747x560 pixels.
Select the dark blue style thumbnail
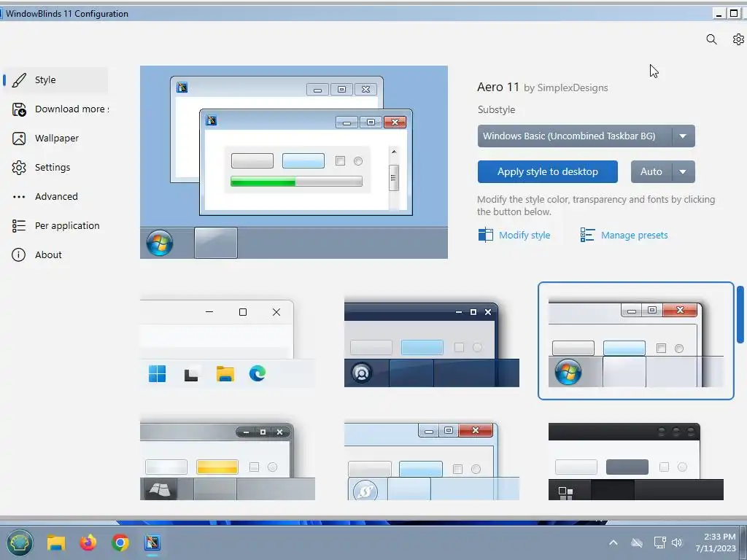432,341
